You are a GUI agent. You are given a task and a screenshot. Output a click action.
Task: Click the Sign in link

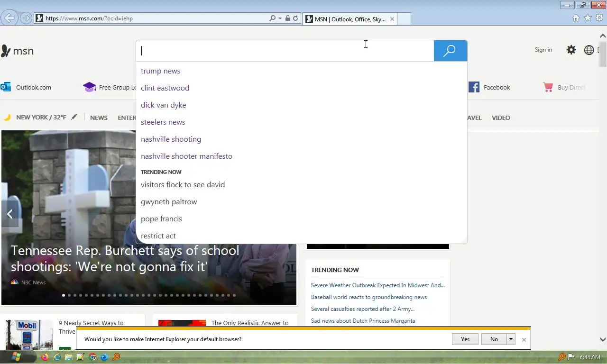pyautogui.click(x=543, y=50)
